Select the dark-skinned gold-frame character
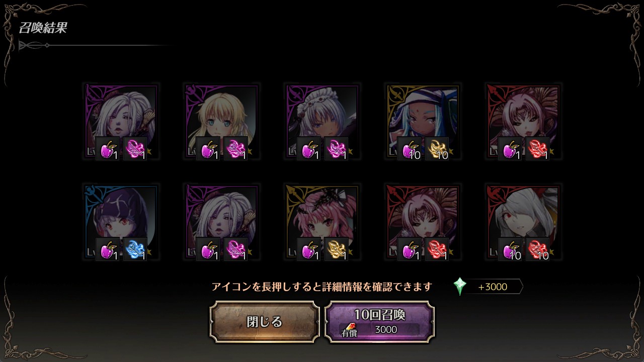This screenshot has height=362, width=644. pos(423,122)
